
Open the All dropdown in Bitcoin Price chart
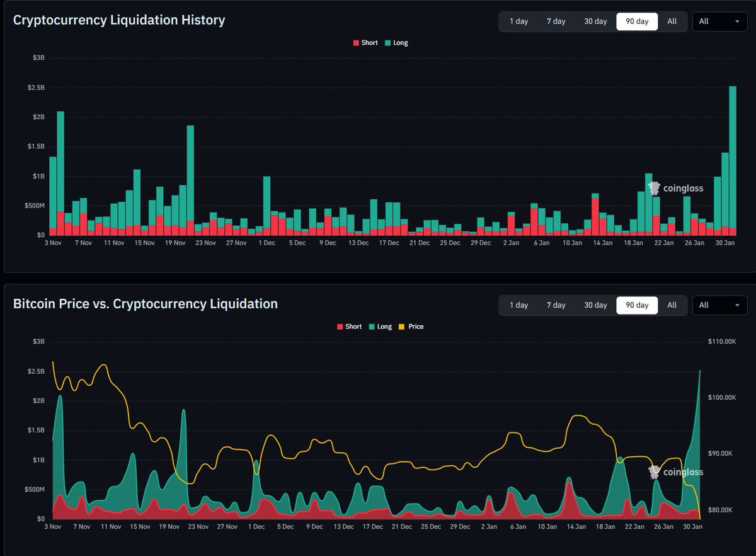(719, 305)
